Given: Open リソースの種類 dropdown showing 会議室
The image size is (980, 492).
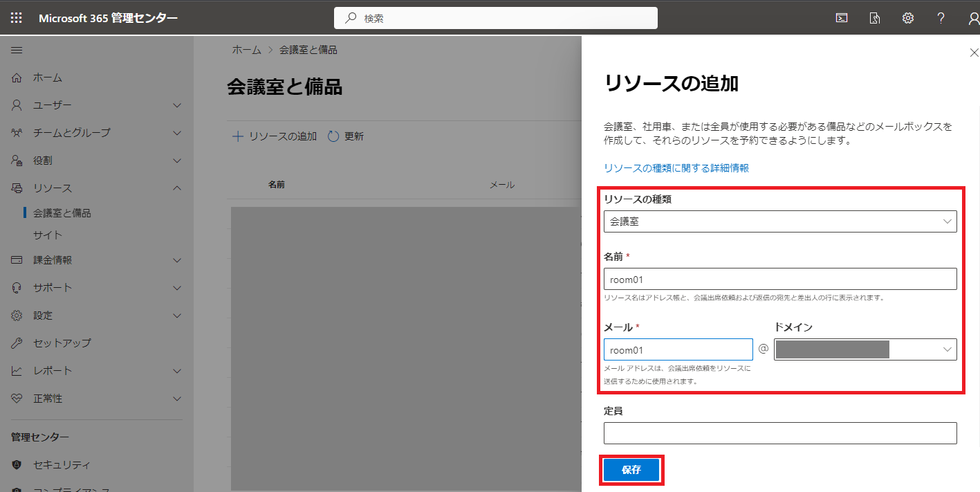Looking at the screenshot, I should [780, 221].
